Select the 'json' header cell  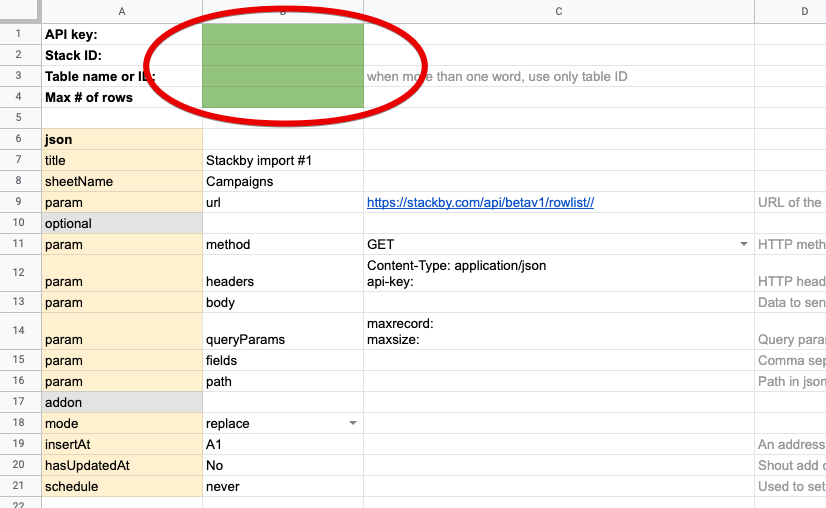click(x=122, y=139)
